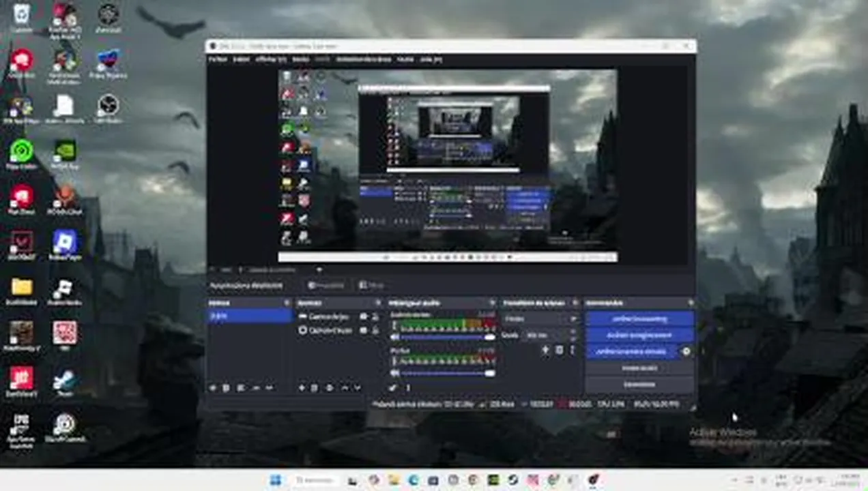Click the FPS readout in status bar
The image size is (868, 491).
click(656, 404)
